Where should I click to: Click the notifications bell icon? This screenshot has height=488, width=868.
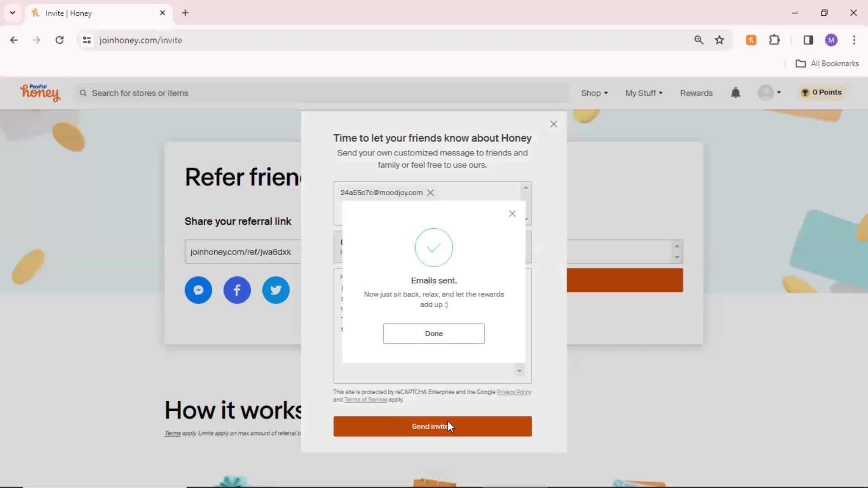tap(736, 92)
